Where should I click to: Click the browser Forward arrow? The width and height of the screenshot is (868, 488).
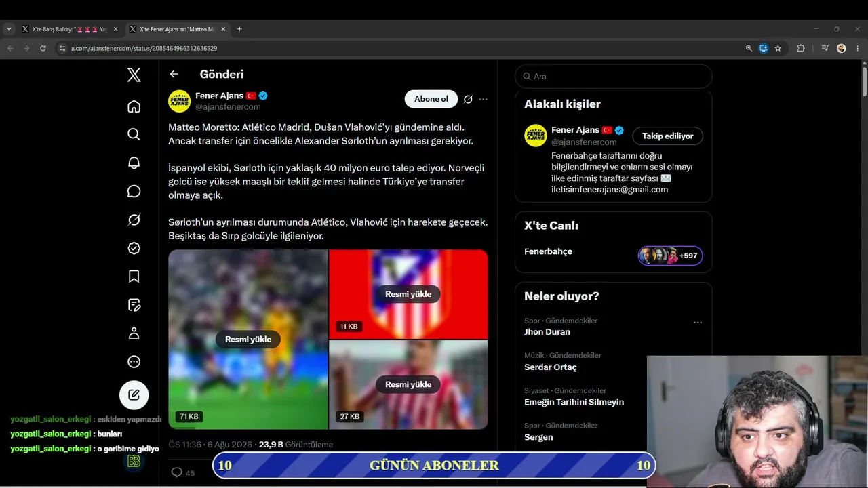26,48
